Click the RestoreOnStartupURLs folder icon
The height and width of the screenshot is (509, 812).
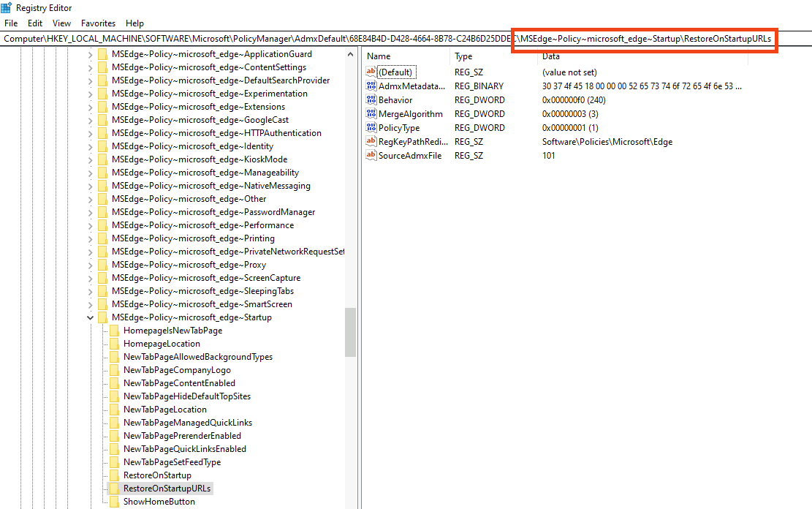(x=115, y=489)
